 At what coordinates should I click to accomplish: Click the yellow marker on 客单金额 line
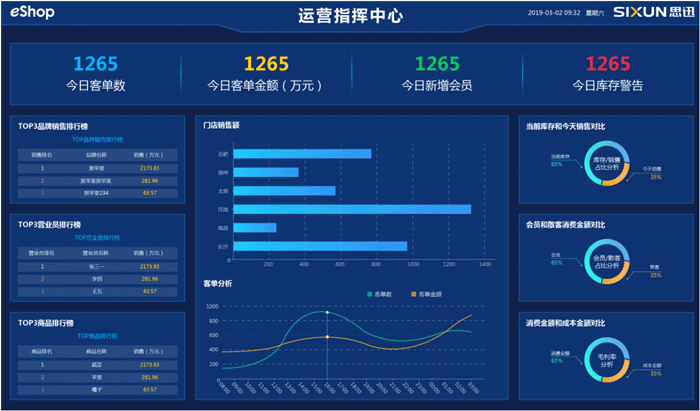[x=327, y=337]
